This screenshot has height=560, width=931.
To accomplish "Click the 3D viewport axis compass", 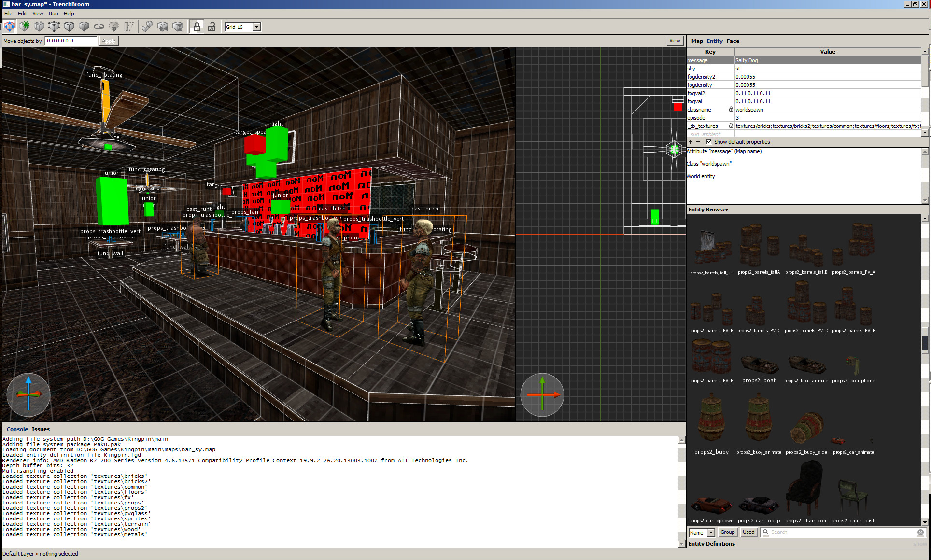I will [28, 394].
